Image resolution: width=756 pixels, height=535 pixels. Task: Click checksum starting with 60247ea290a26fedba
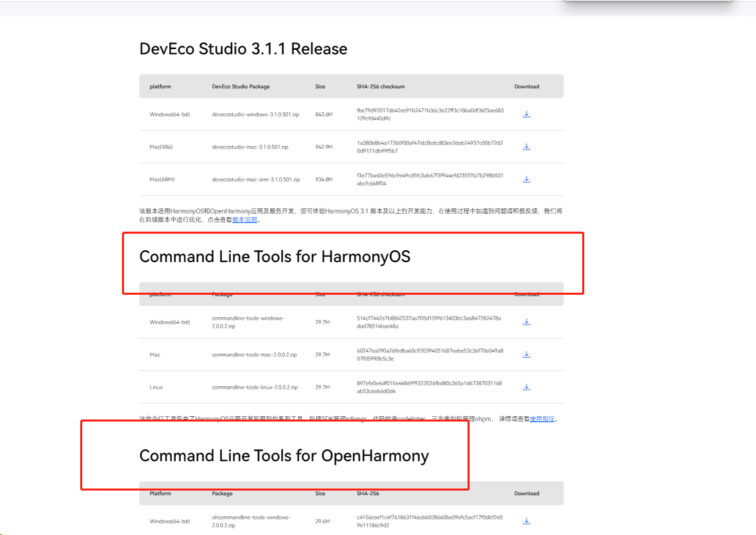pos(430,354)
